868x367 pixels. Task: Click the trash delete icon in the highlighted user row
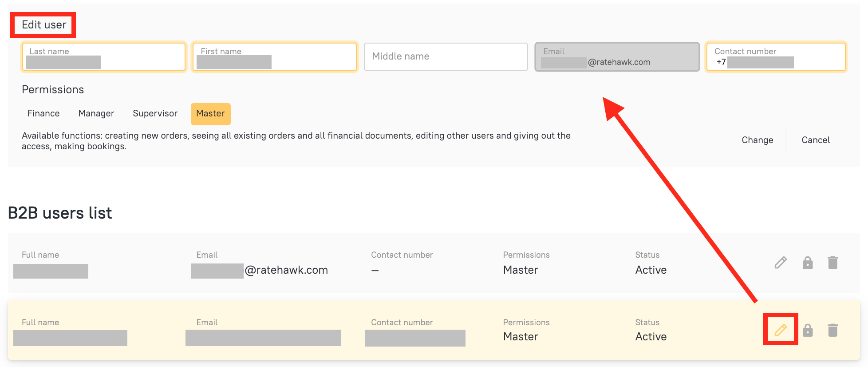click(x=832, y=330)
